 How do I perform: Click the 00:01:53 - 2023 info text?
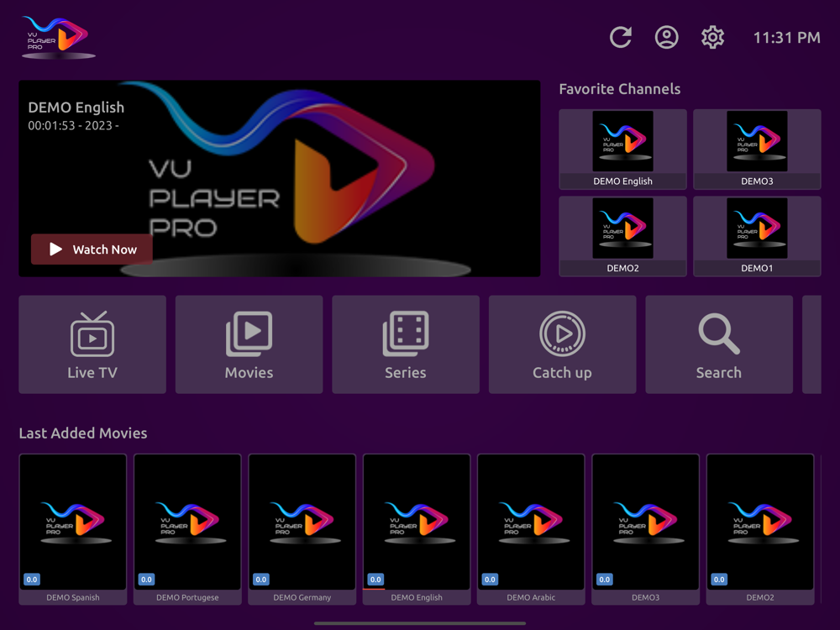click(73, 125)
